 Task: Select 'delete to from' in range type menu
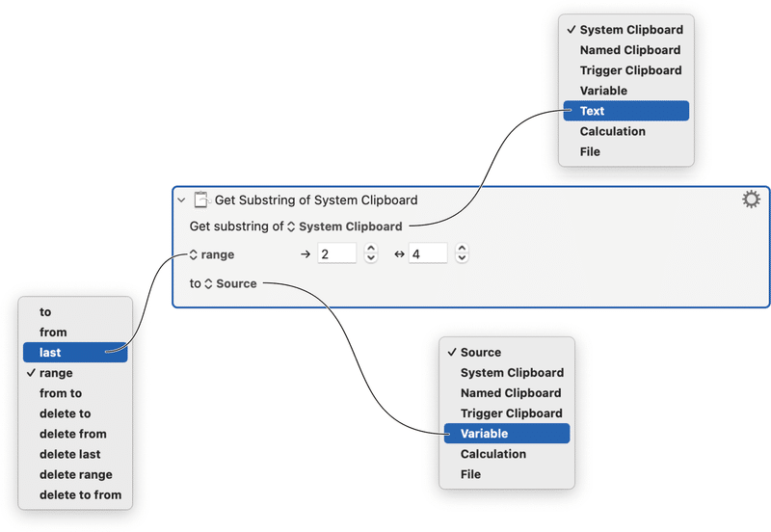tap(75, 494)
